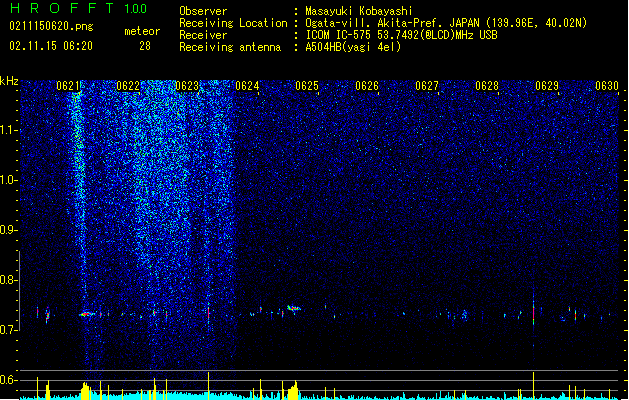Click the Observer label
This screenshot has height=400, width=629.
tap(203, 11)
